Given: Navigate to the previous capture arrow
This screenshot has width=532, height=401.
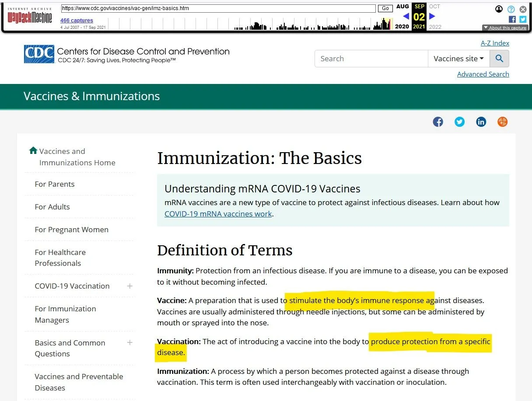Looking at the screenshot, I should [x=405, y=16].
